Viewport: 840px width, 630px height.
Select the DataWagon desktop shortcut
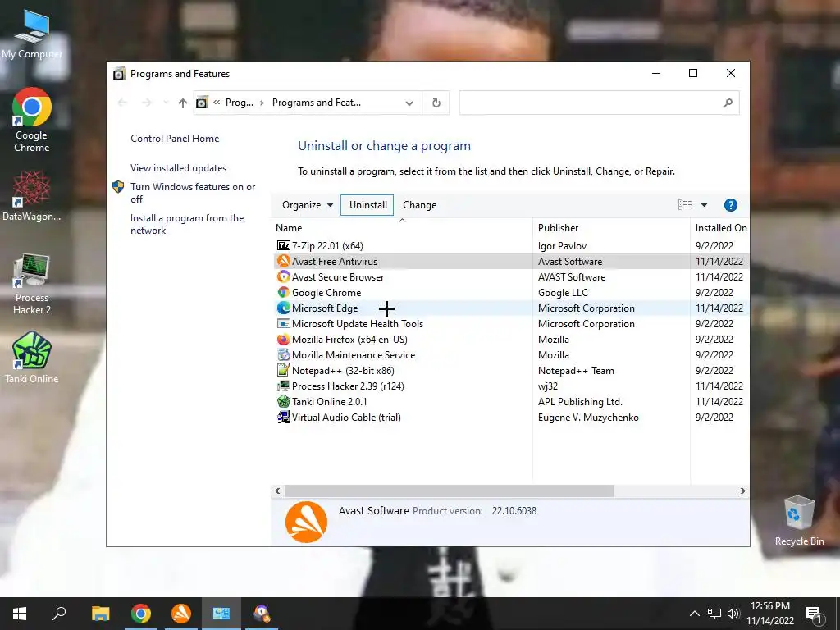32,195
